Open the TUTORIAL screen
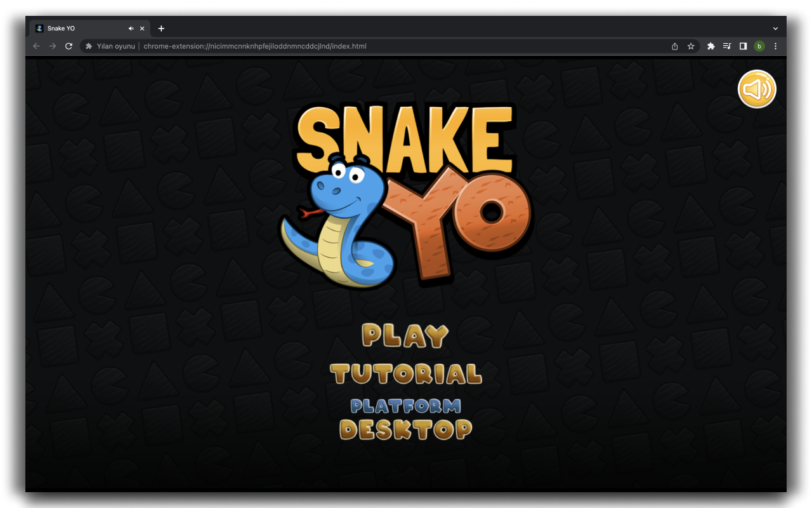Image resolution: width=812 pixels, height=508 pixels. click(x=406, y=373)
